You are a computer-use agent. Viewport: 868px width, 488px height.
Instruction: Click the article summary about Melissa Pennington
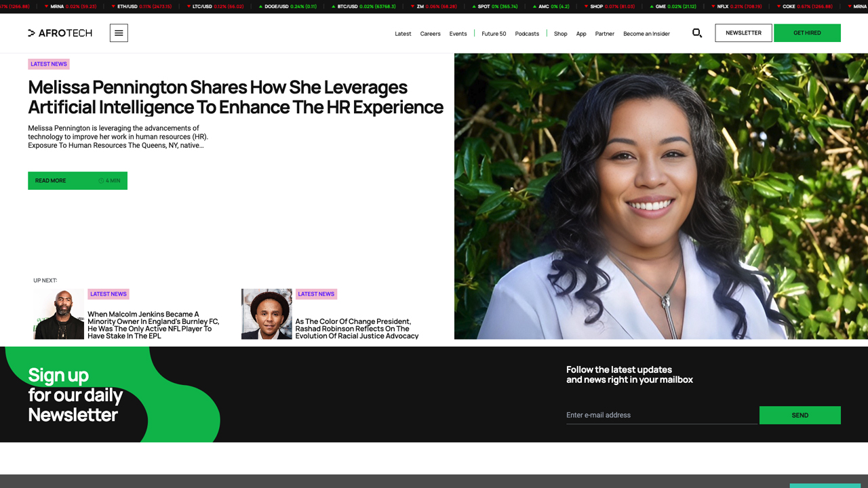pyautogui.click(x=118, y=137)
